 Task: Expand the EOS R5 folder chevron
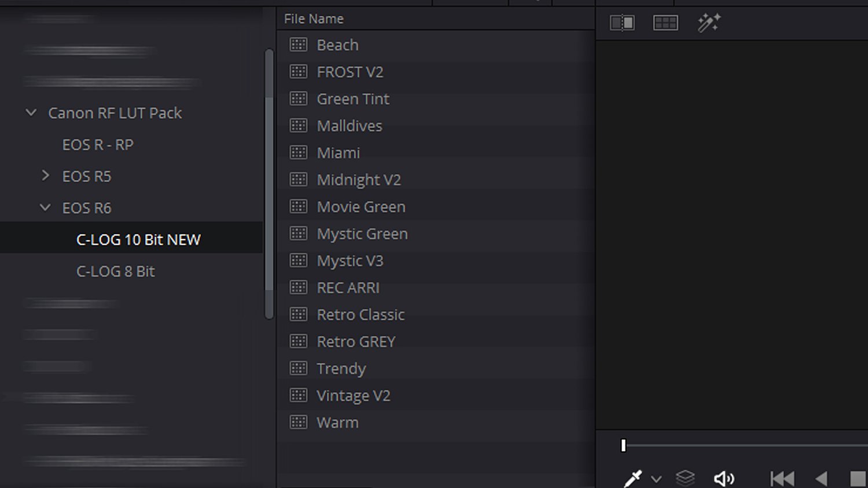tap(46, 175)
